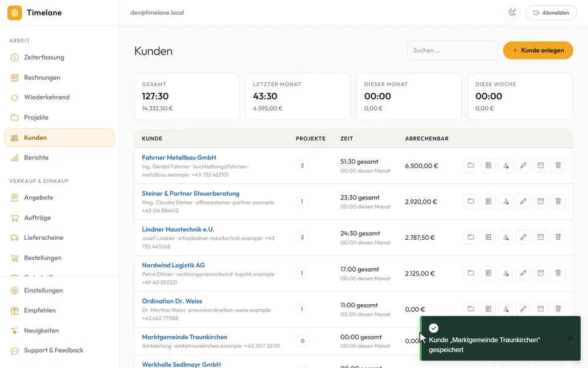Viewport: 588px width, 368px height.
Task: Focus the 'Suchen ...' search field
Action: tap(452, 50)
